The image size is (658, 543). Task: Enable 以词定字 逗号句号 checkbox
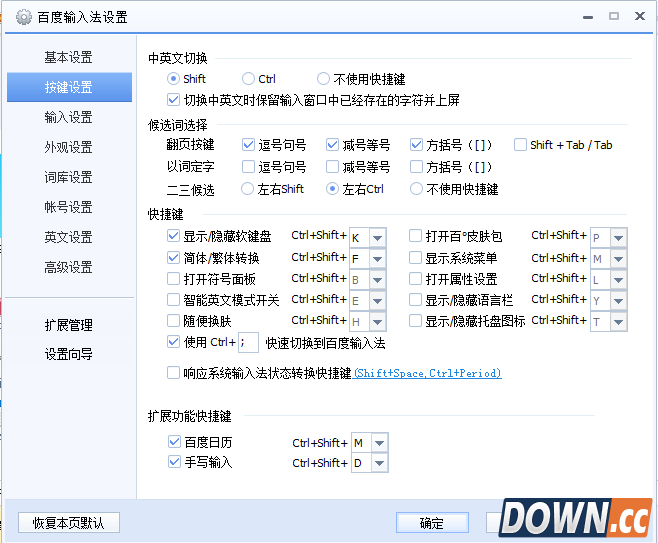[x=248, y=167]
